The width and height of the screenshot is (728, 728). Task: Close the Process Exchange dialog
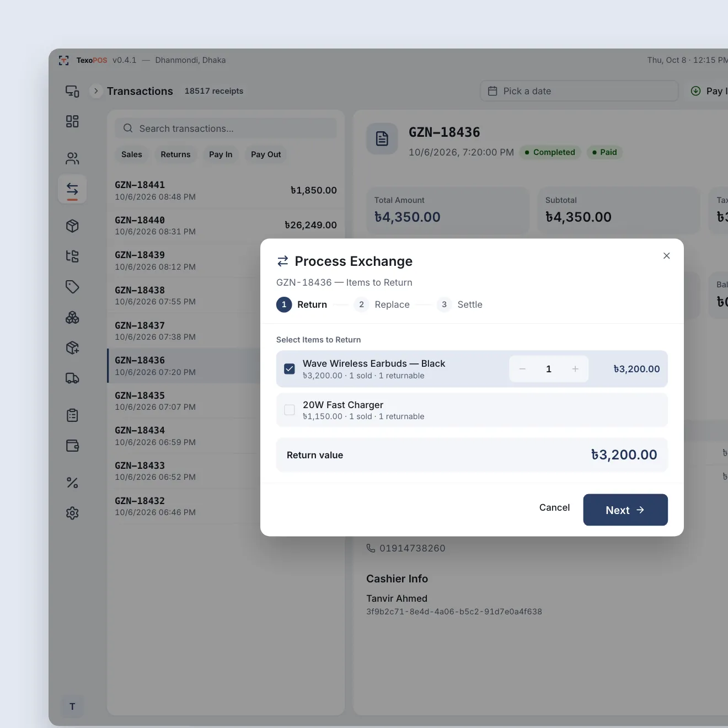click(x=667, y=255)
